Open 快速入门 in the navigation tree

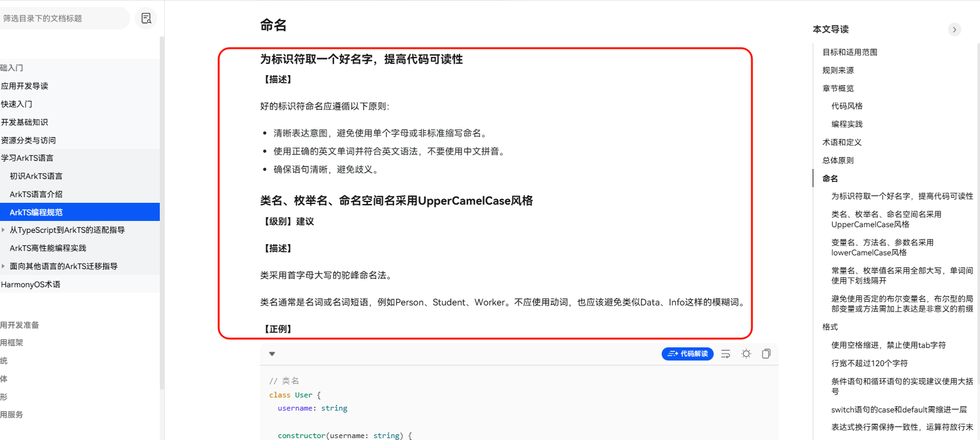pos(17,104)
